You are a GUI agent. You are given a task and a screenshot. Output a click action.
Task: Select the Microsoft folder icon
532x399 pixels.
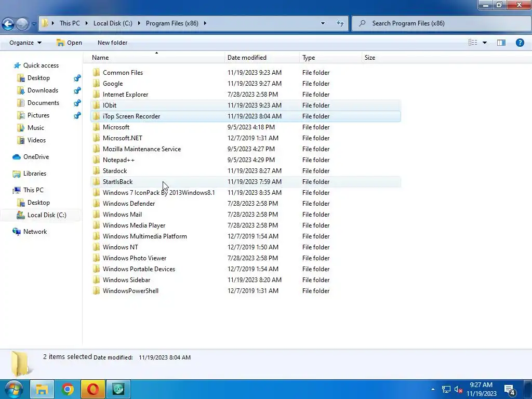pos(96,127)
